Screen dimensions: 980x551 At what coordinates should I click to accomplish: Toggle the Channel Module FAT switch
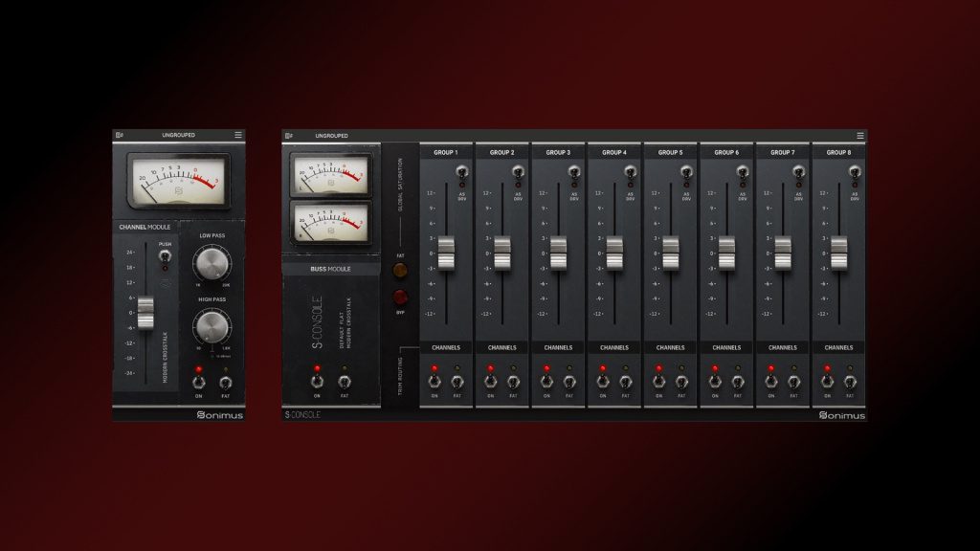click(226, 381)
